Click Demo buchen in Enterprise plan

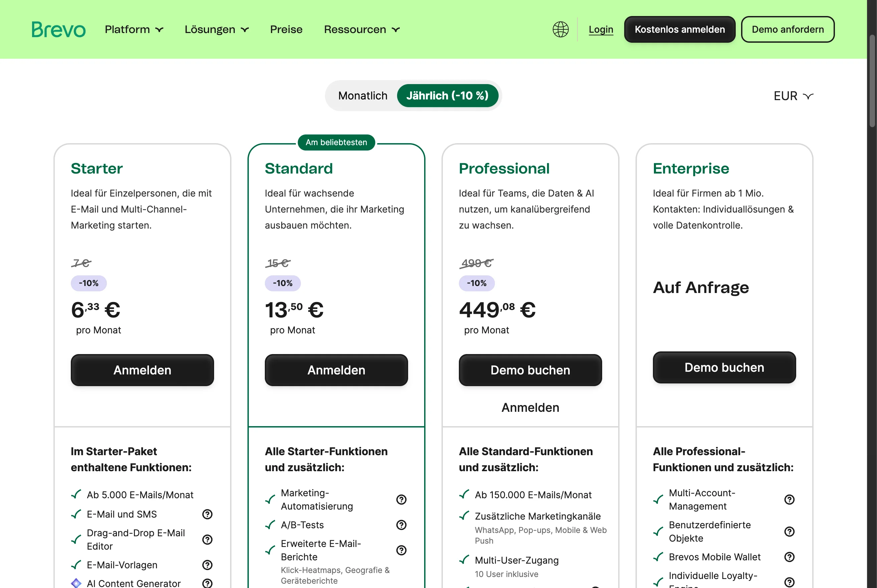724,367
